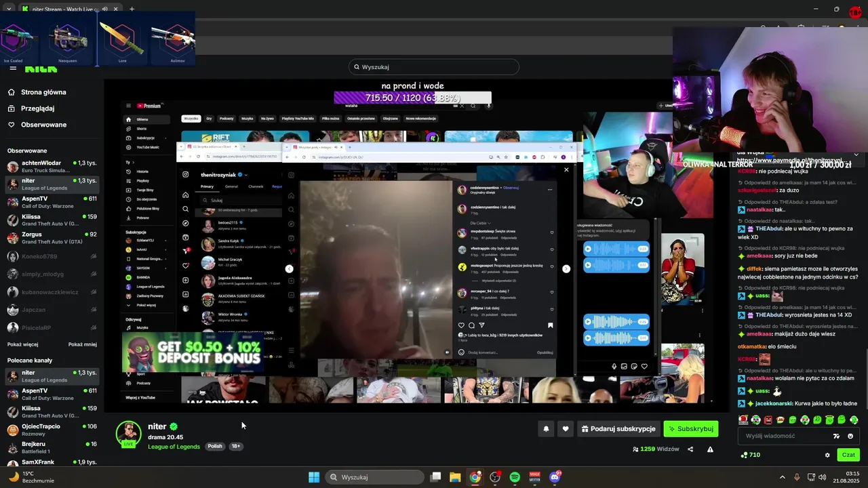Share the stream via the share icon
This screenshot has width=868, height=488.
(x=690, y=449)
